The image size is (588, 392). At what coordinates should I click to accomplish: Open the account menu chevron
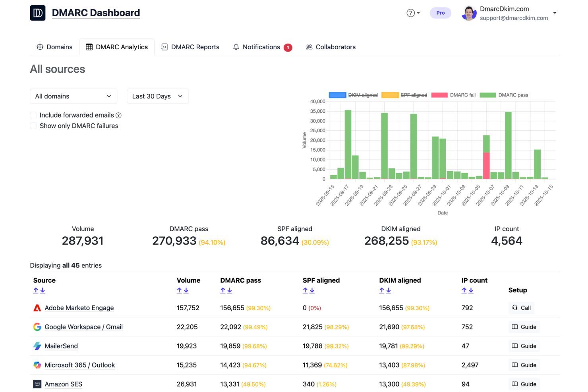(555, 13)
